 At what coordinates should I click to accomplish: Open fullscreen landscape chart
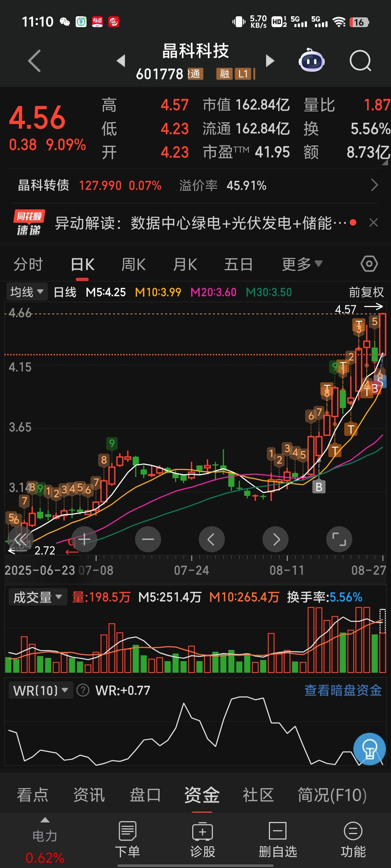(x=339, y=539)
